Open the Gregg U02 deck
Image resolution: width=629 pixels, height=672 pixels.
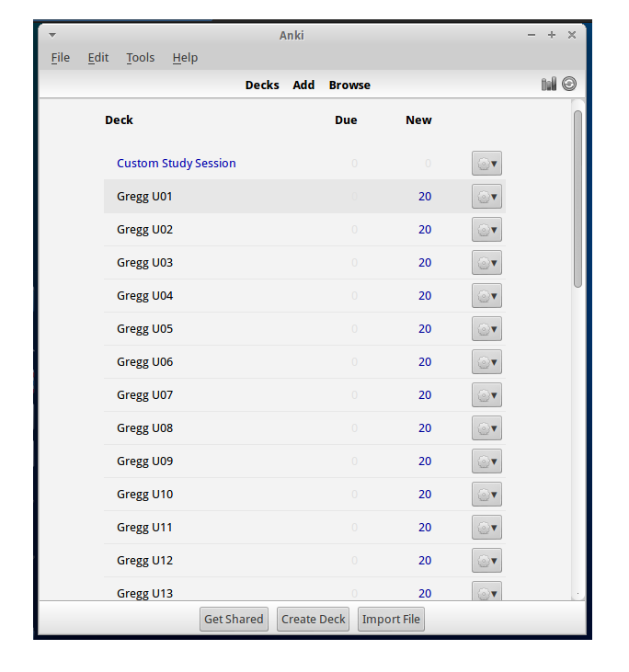pyautogui.click(x=144, y=229)
